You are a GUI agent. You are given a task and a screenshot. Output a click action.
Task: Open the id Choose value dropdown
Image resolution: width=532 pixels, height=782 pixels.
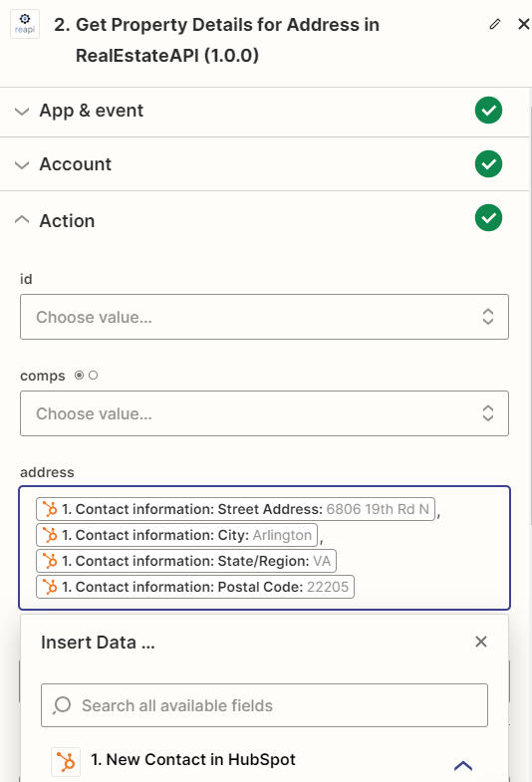(264, 317)
